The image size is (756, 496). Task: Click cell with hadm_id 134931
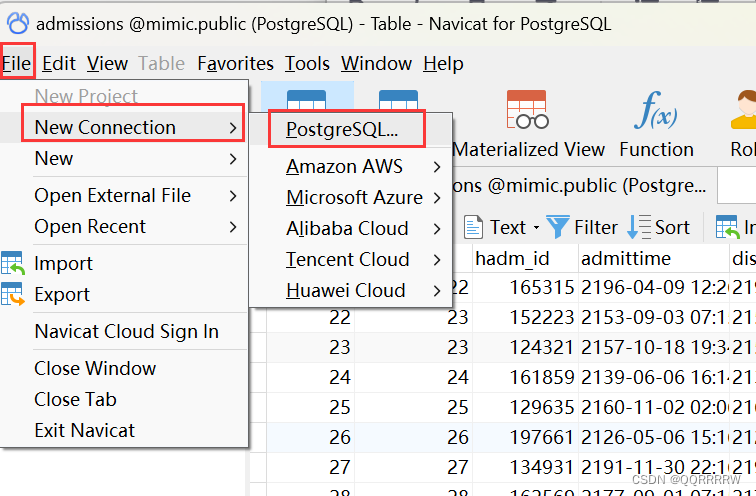coord(525,467)
